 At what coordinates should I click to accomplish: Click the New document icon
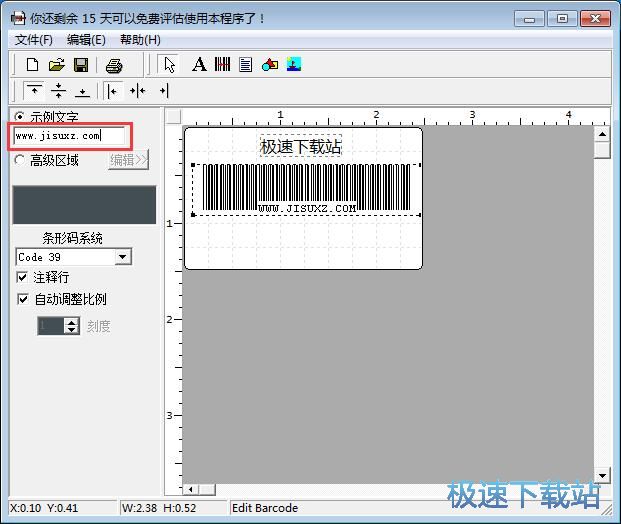click(x=32, y=65)
